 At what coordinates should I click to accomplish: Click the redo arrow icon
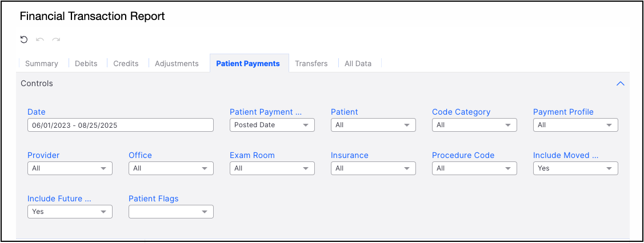point(56,39)
